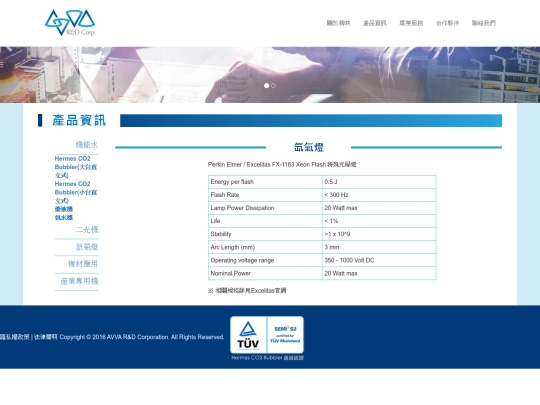Image resolution: width=540 pixels, height=405 pixels.
Task: Open the Hermes CO2 Bubbler certificate caption link
Action: (267, 358)
